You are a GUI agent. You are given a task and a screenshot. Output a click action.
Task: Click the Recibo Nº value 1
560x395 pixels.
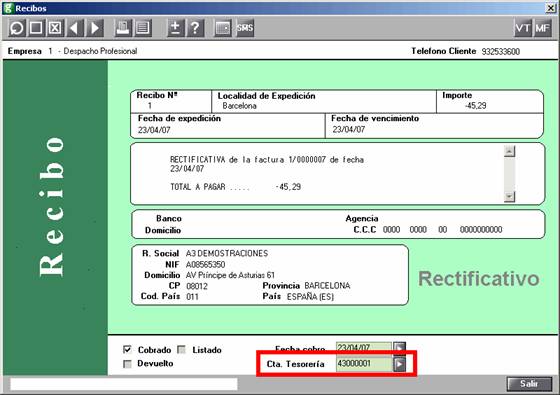tap(150, 106)
